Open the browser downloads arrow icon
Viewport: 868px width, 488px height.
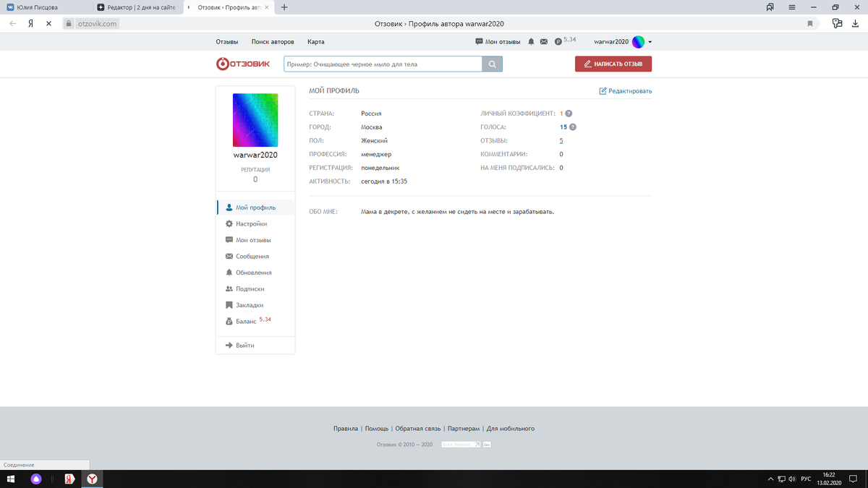click(855, 23)
